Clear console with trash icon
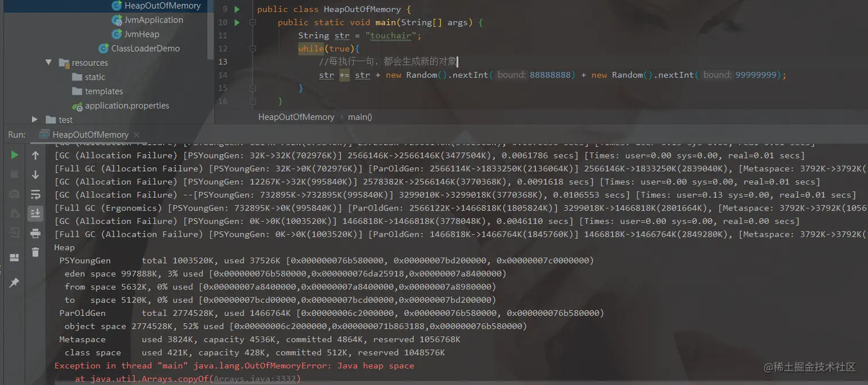 click(36, 252)
